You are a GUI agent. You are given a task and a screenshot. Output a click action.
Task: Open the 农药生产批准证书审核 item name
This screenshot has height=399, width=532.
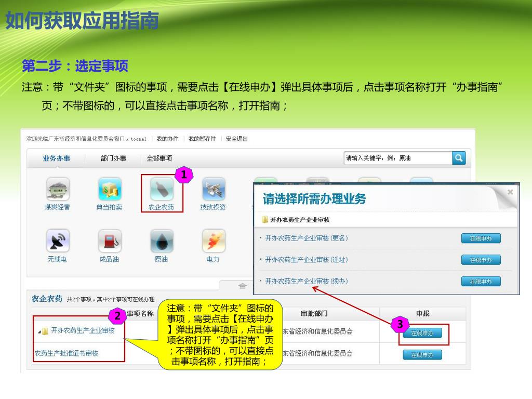[x=66, y=353]
